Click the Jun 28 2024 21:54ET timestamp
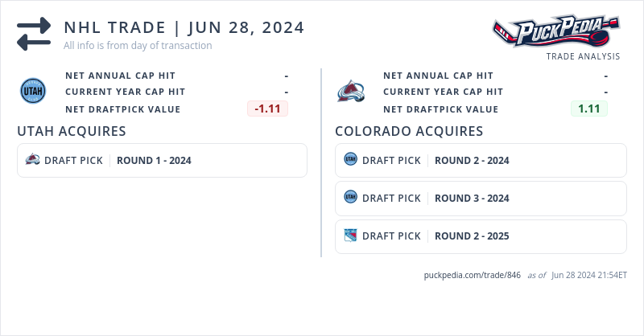The height and width of the screenshot is (336, 644). click(588, 275)
